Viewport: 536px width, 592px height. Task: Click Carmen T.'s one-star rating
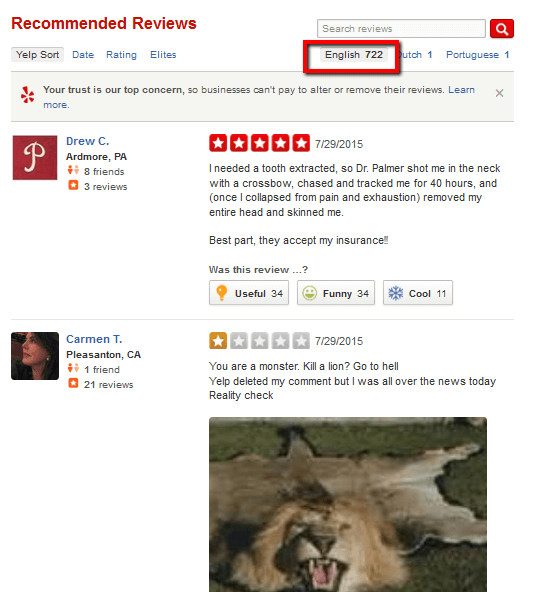pyautogui.click(x=259, y=341)
